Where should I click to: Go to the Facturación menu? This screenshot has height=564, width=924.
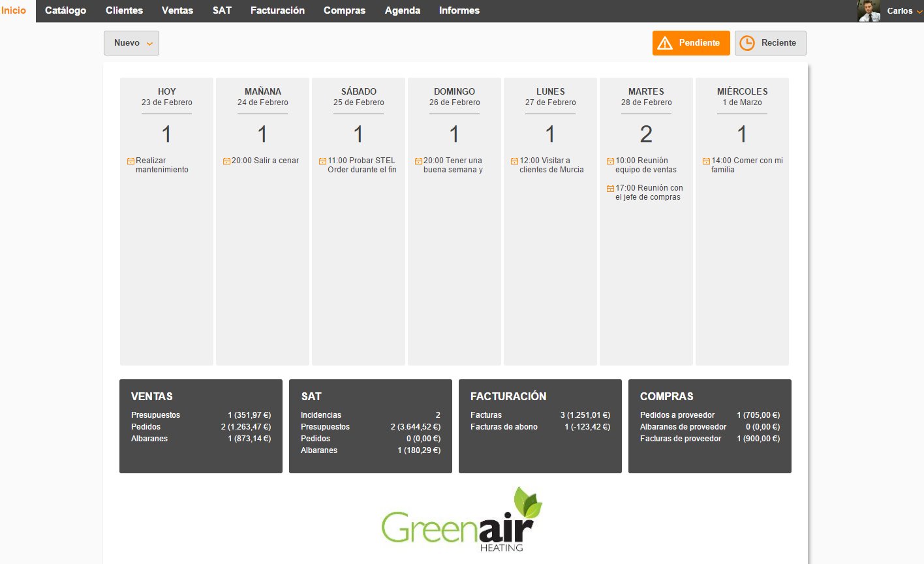(x=277, y=10)
